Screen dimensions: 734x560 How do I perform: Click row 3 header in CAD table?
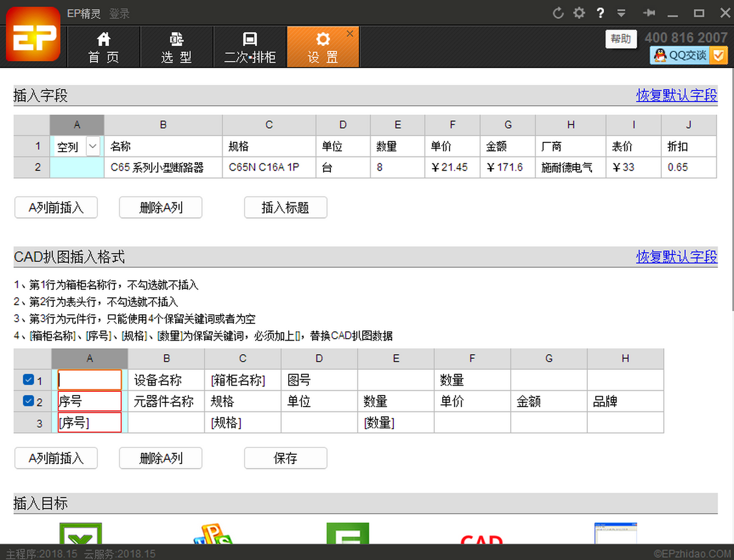[32, 422]
